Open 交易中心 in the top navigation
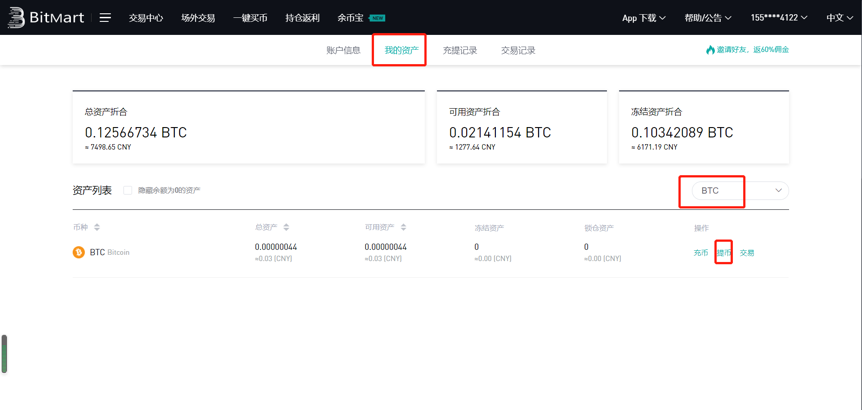This screenshot has width=862, height=410. 146,18
